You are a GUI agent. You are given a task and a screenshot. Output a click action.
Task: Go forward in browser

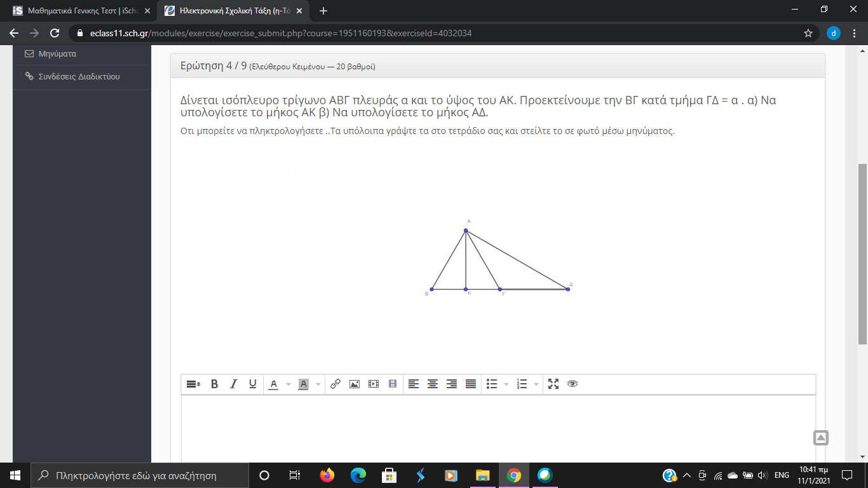34,33
